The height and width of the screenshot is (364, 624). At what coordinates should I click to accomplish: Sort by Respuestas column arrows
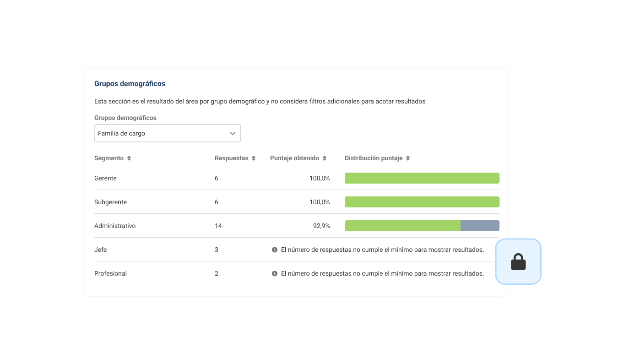coord(254,158)
